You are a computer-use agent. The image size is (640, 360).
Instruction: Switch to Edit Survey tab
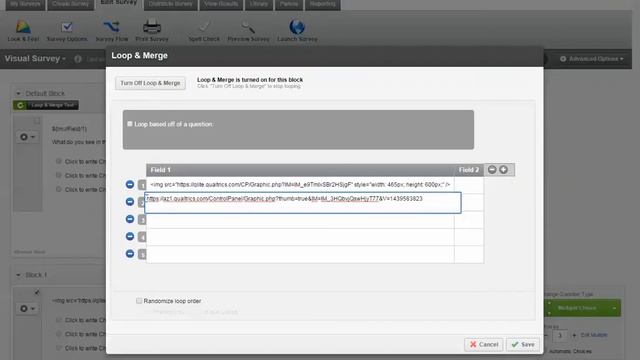click(119, 3)
